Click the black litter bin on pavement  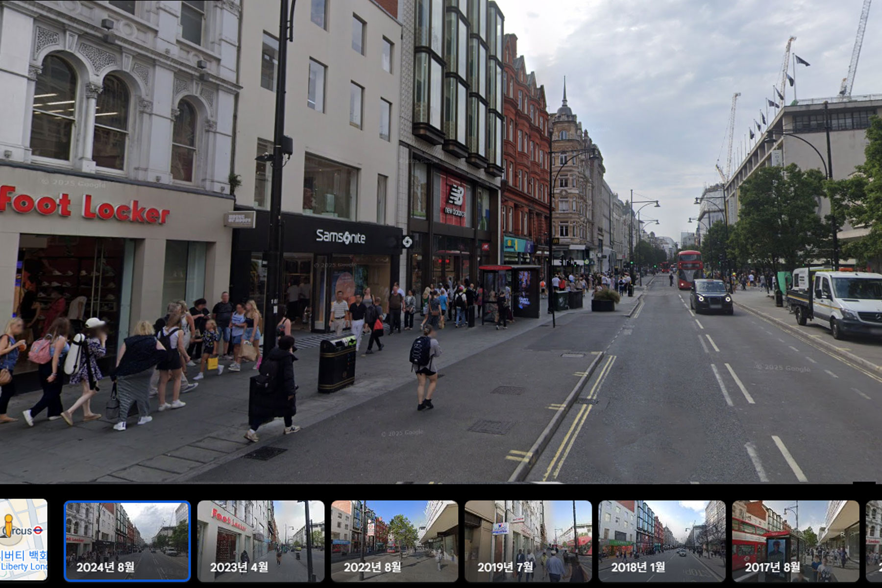tap(337, 364)
